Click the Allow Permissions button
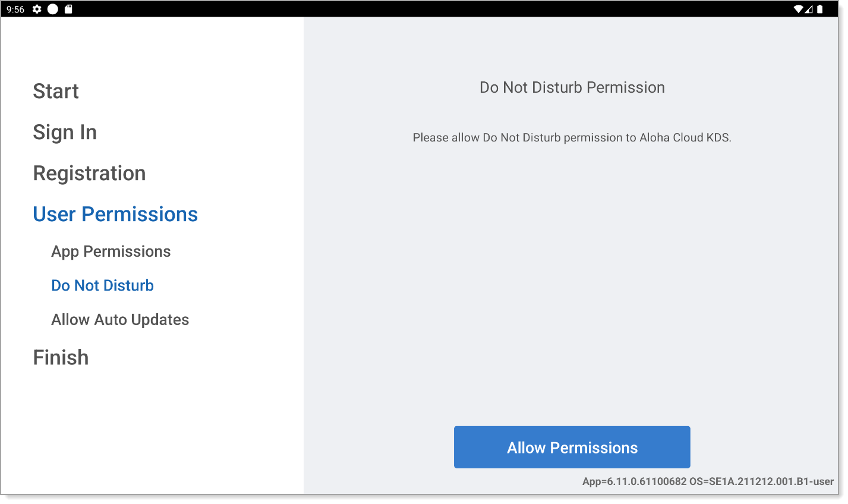The image size is (848, 504). point(572,447)
